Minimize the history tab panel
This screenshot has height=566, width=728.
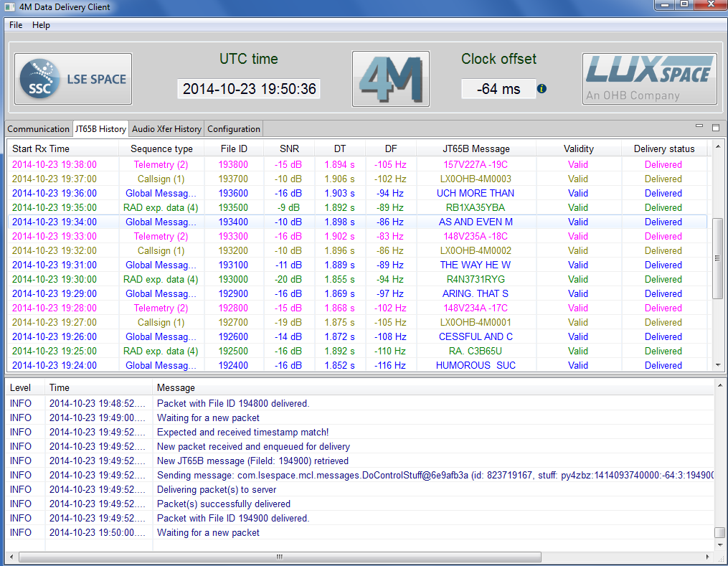point(700,127)
